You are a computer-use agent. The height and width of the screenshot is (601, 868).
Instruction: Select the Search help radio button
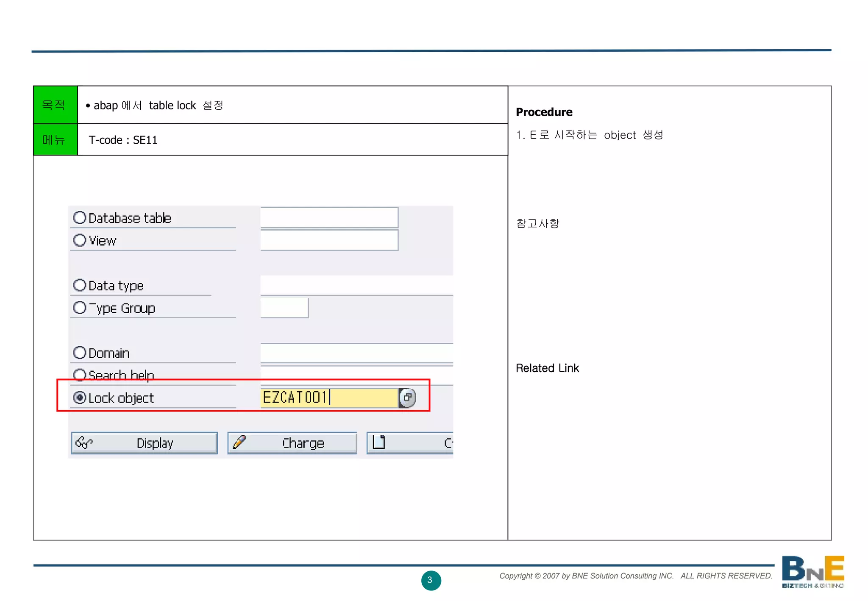click(x=80, y=375)
